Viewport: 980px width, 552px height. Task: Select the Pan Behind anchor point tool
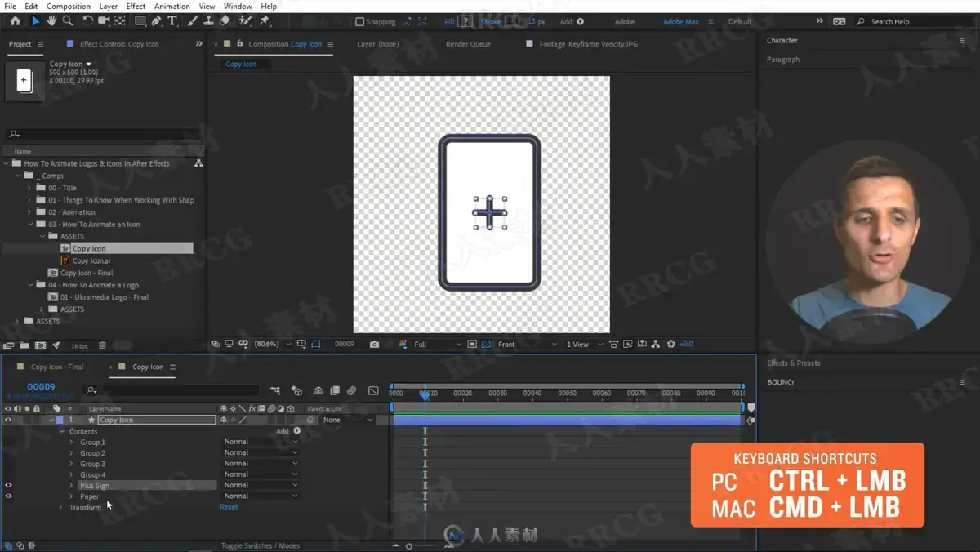coord(120,21)
